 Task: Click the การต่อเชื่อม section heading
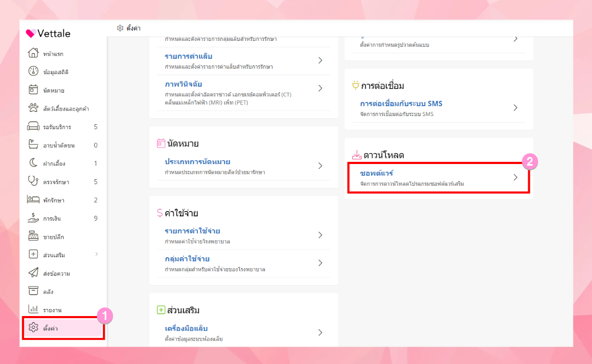tap(383, 86)
